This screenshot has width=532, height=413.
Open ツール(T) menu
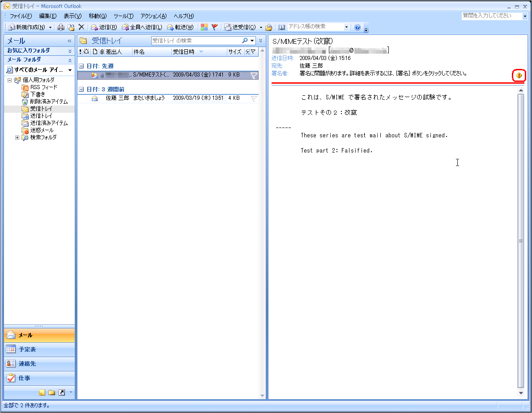click(x=123, y=16)
